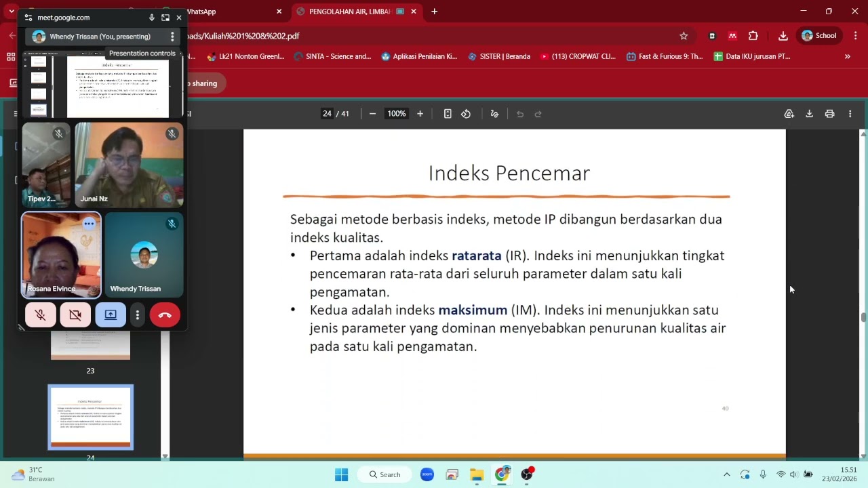Open more options beside the hang-up button

(138, 315)
